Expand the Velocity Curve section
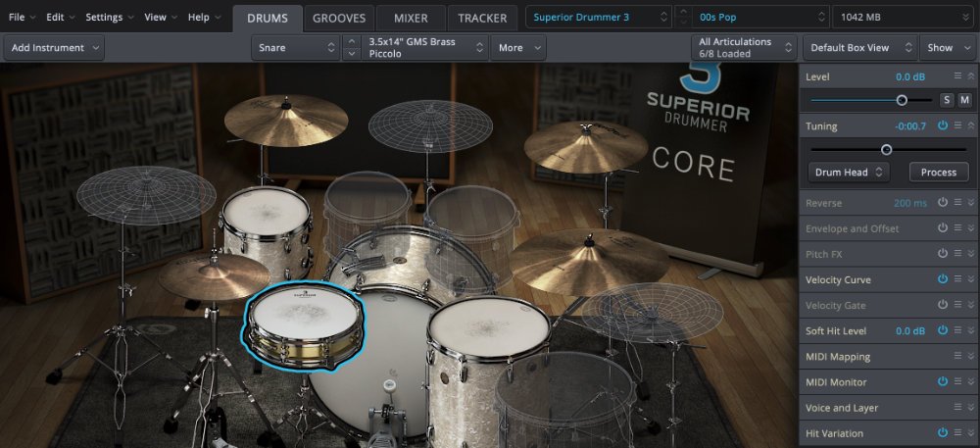980x448 pixels. click(x=971, y=279)
